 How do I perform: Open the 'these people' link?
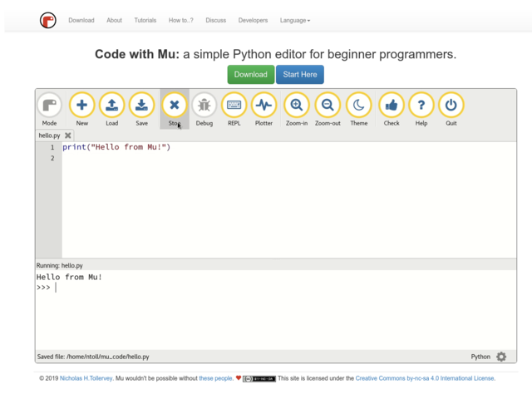tap(216, 378)
